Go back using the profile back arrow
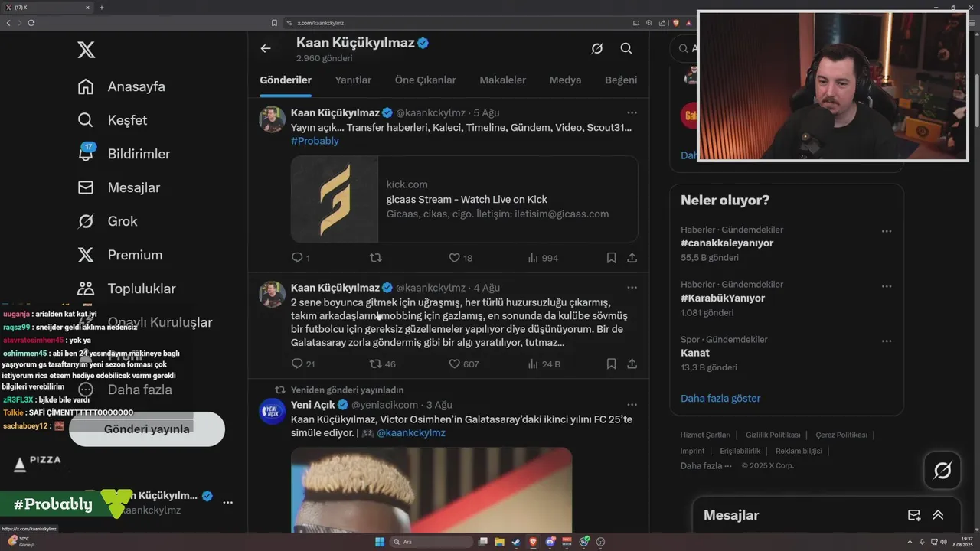The width and height of the screenshot is (980, 551). tap(266, 48)
